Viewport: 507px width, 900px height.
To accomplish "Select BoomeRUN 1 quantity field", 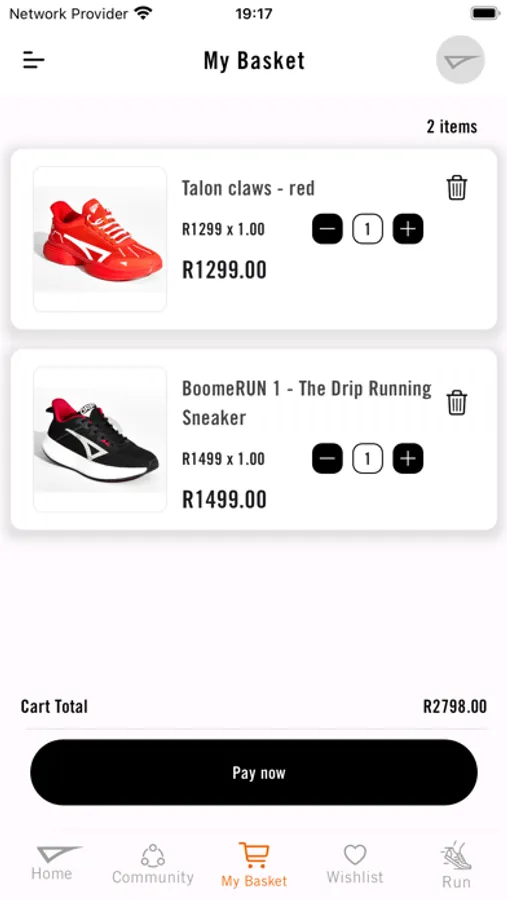I will [x=367, y=459].
